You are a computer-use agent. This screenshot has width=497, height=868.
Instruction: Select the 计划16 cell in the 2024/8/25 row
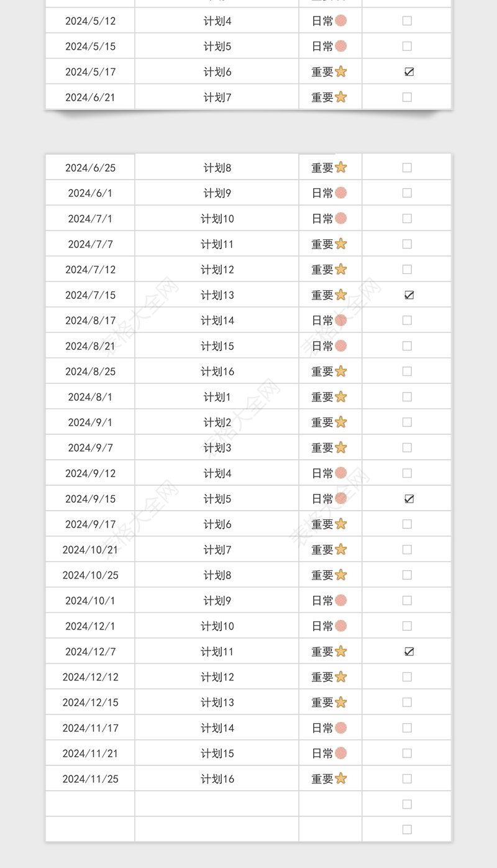[x=217, y=372]
